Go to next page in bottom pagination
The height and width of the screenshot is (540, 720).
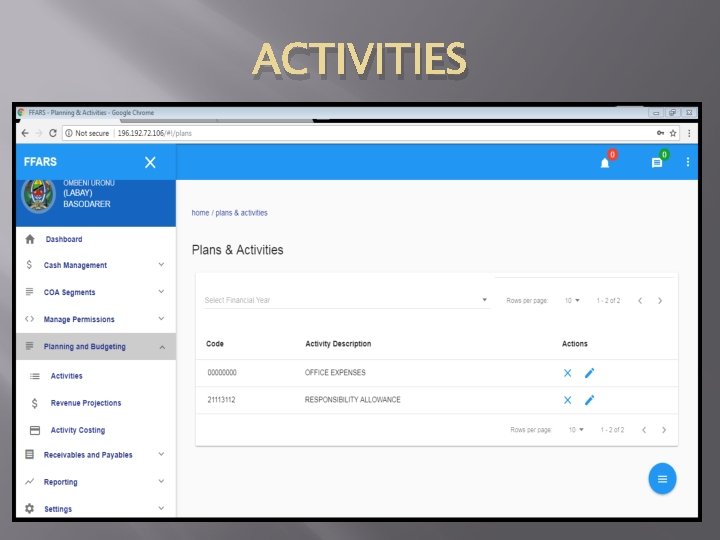[x=664, y=430]
